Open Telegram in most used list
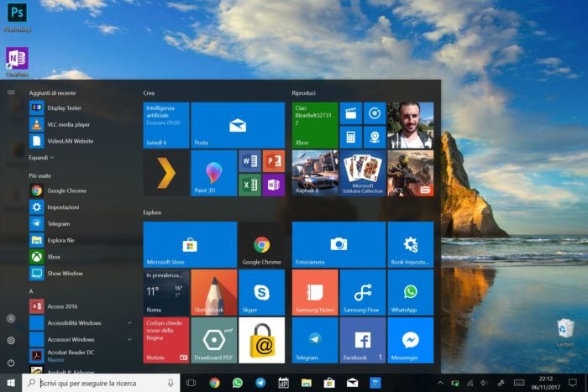 point(80,224)
